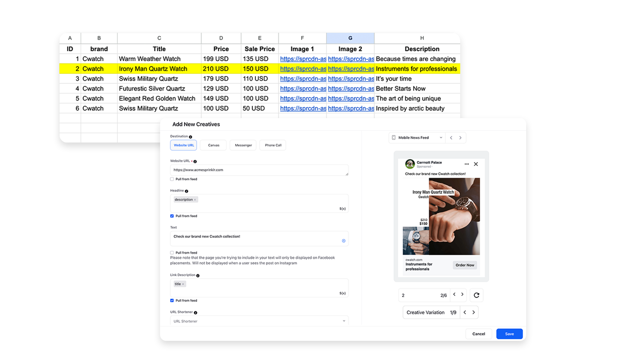Screen dimensions: 618x364
Task: Disable Pull from feed under Headline
Action: (x=172, y=216)
